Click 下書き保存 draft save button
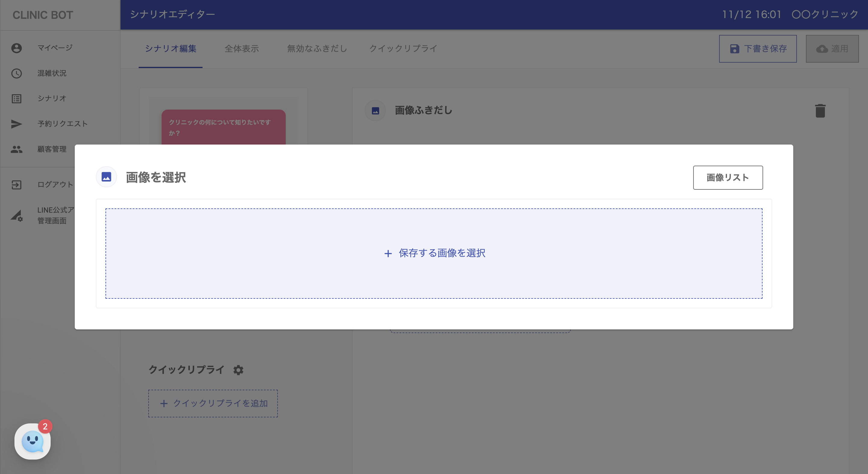This screenshot has height=474, width=868. coord(758,49)
